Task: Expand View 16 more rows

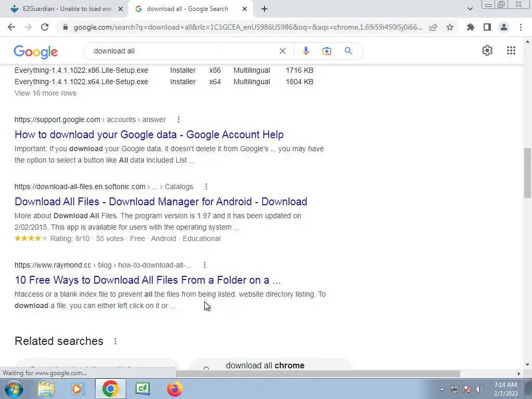Action: (x=46, y=93)
